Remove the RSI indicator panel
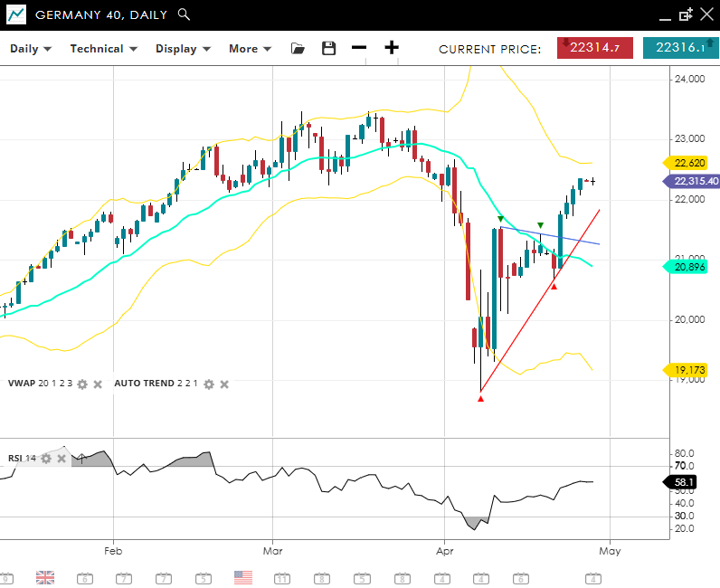 (62, 459)
